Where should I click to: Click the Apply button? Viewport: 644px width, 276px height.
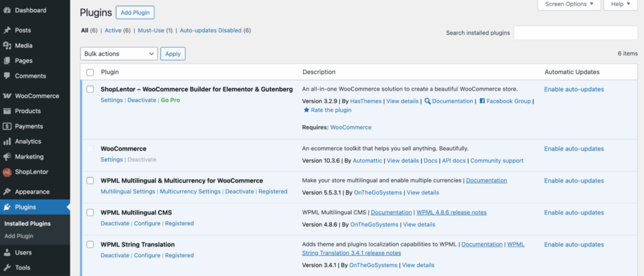(173, 54)
